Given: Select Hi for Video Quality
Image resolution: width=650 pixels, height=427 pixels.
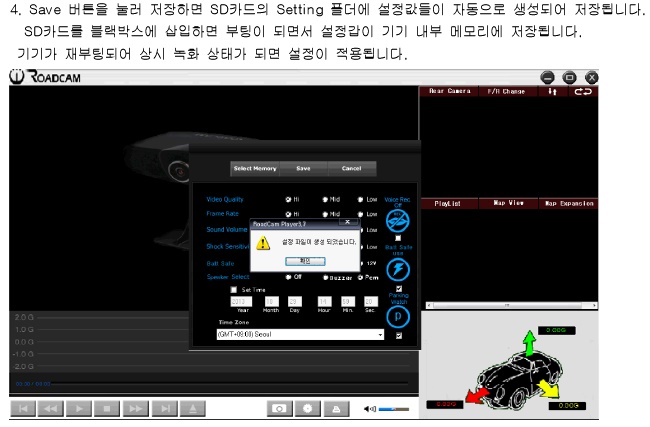Looking at the screenshot, I should [x=288, y=199].
